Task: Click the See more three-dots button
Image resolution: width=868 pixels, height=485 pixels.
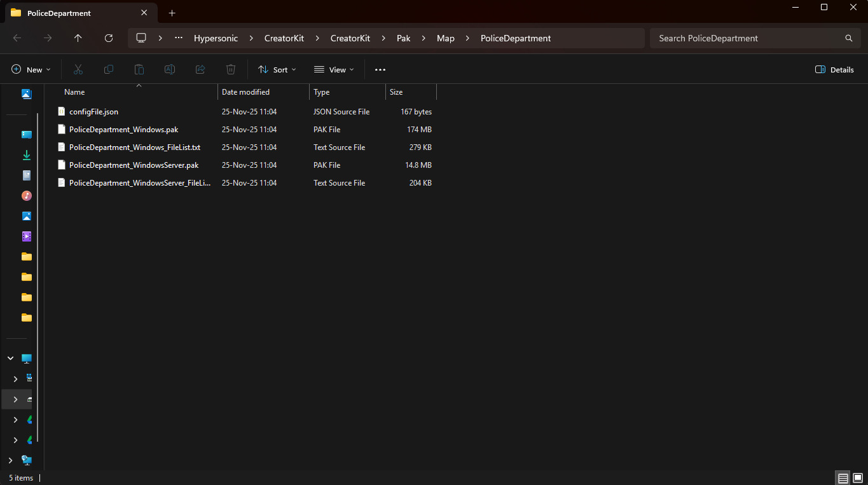Action: click(x=380, y=69)
